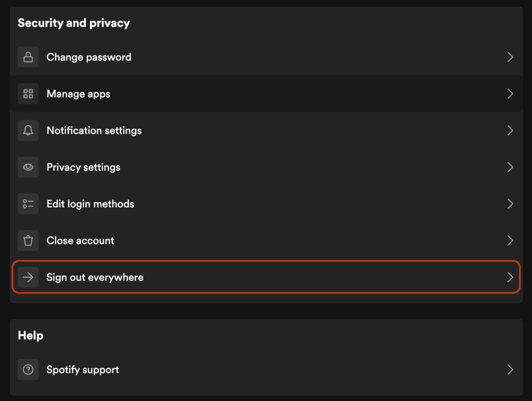Select the grid icon for Manage apps
The height and width of the screenshot is (401, 532).
coord(28,94)
